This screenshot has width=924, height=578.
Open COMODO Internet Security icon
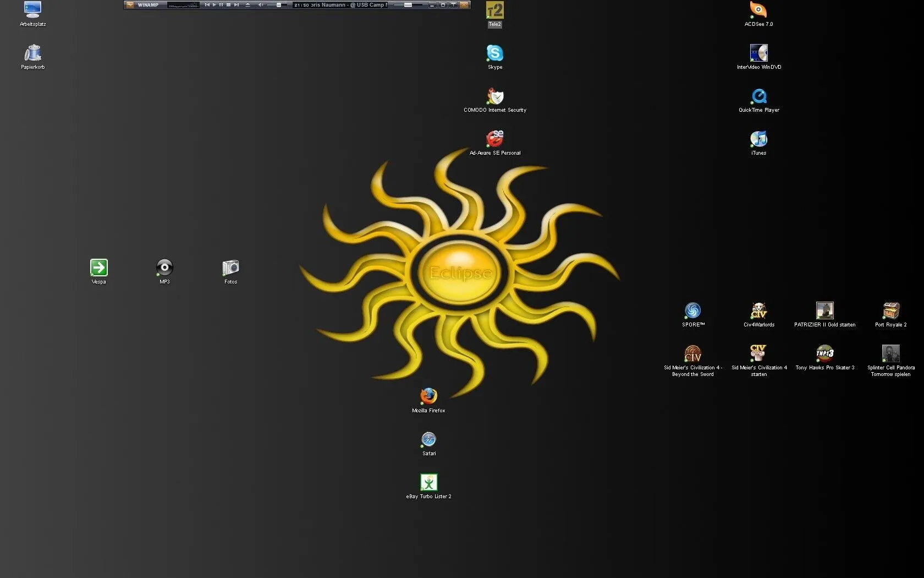[x=495, y=96]
